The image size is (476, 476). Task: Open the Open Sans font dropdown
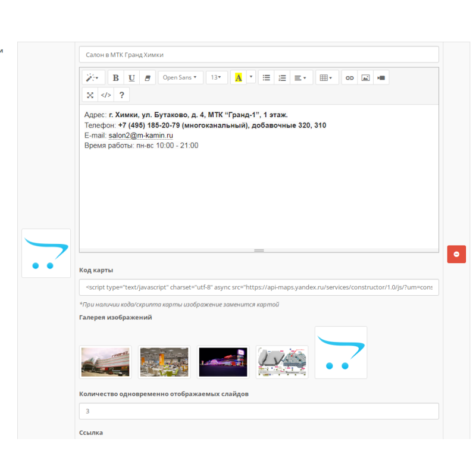pyautogui.click(x=180, y=78)
